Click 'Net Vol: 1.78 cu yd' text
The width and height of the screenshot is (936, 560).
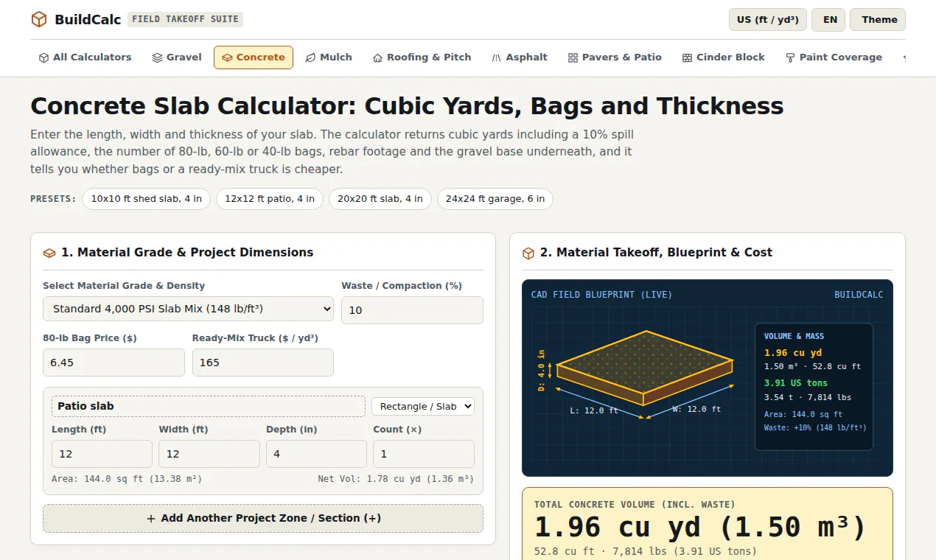(396, 479)
